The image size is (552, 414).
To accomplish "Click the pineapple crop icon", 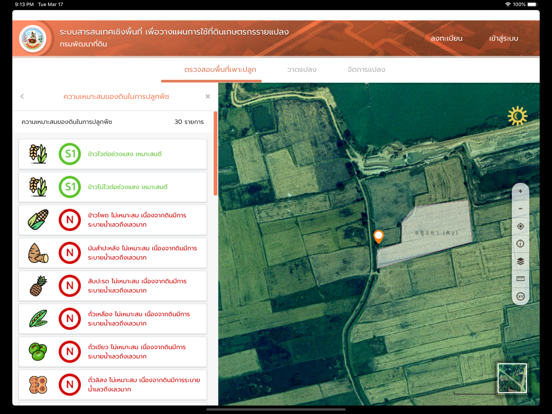I will pos(38,286).
